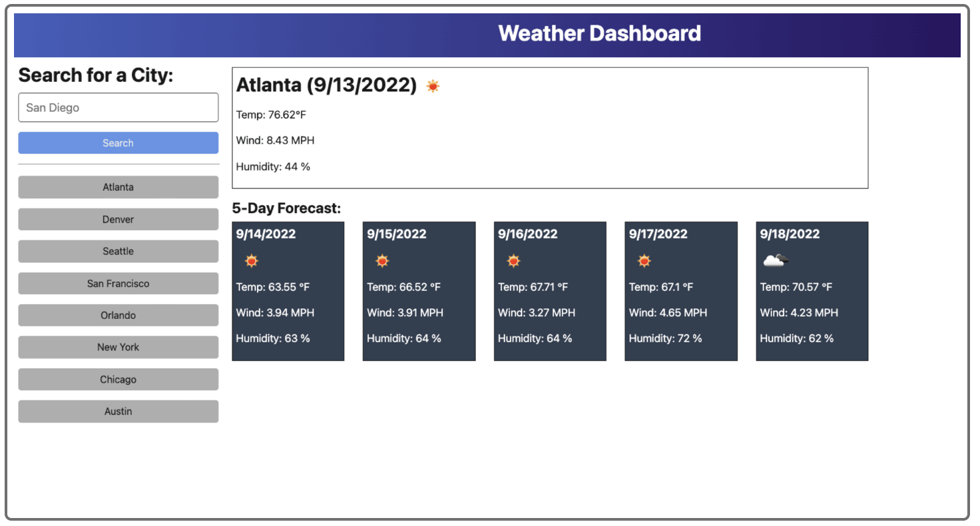Click the 5-Day Forecast heading
Screen dimensions: 980x526
286,208
